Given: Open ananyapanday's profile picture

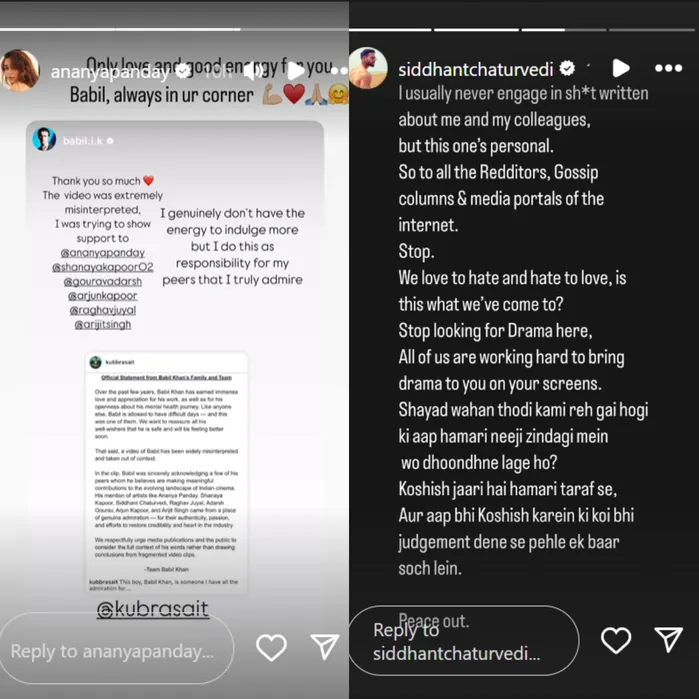Looking at the screenshot, I should pyautogui.click(x=20, y=70).
